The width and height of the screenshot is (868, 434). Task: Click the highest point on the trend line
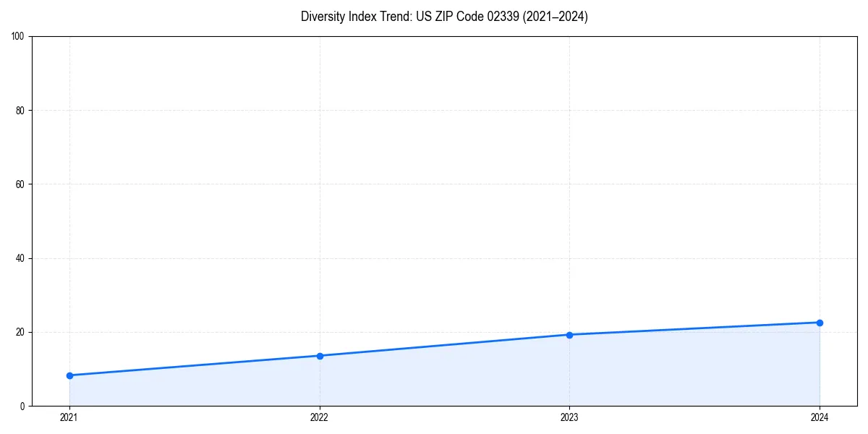(x=820, y=321)
